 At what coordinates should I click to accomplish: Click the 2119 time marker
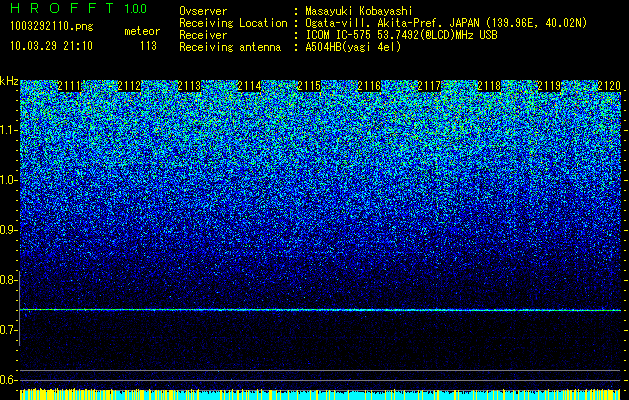pos(549,86)
